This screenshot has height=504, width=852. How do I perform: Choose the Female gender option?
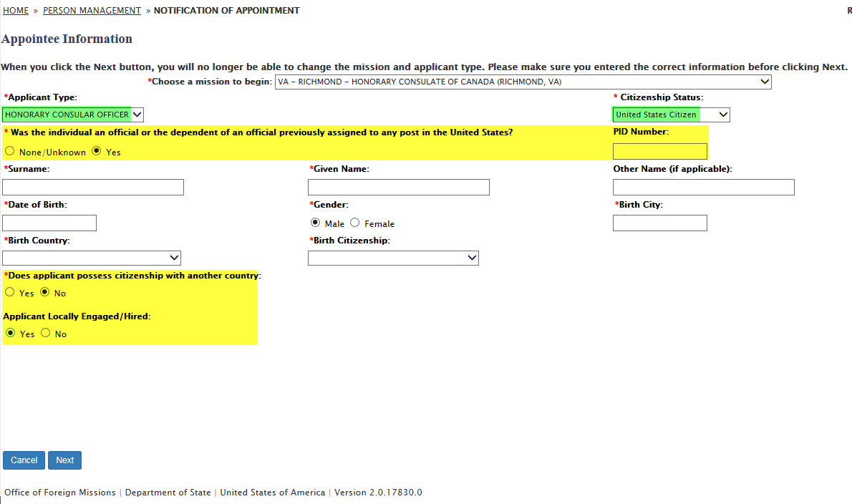(x=355, y=223)
